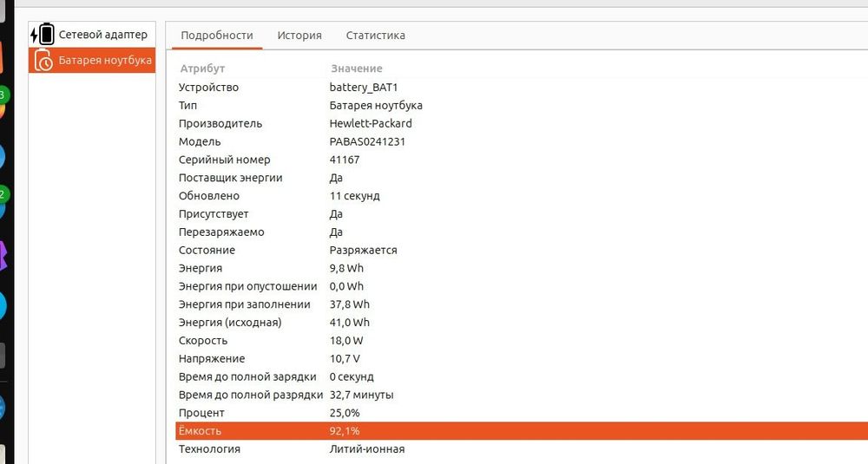
Task: Click the dock icon with badge 3
Action: 3,100
